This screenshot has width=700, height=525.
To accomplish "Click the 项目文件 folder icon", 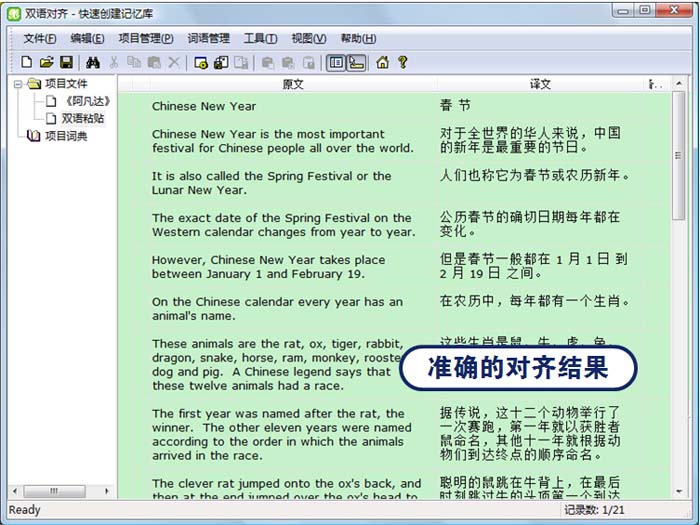I will click(33, 84).
